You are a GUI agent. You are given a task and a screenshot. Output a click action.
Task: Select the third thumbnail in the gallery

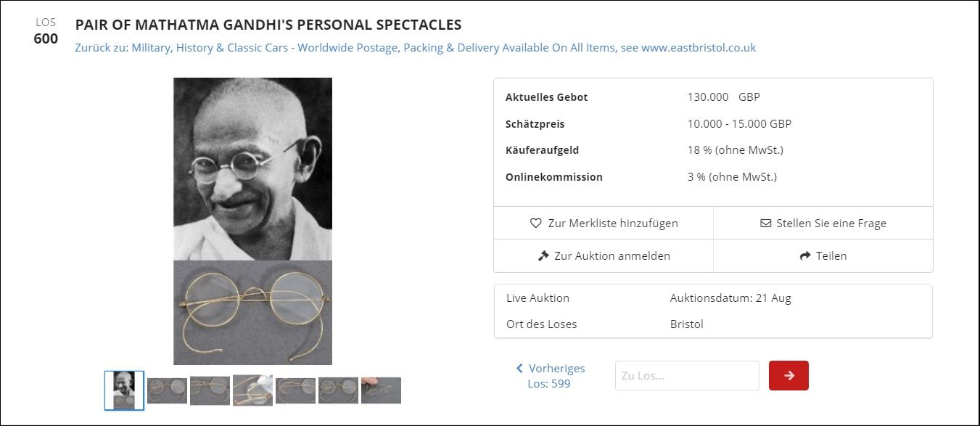click(210, 390)
